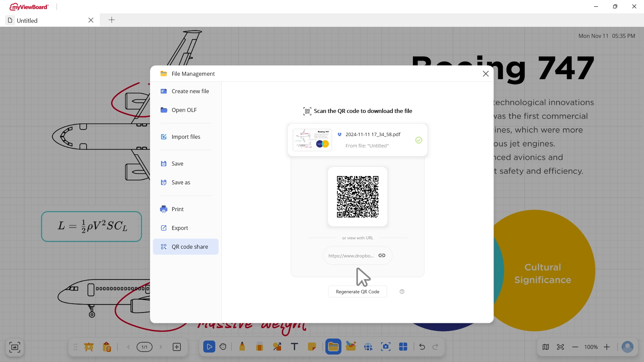
Task: Zoom in with the plus button
Action: (607, 347)
